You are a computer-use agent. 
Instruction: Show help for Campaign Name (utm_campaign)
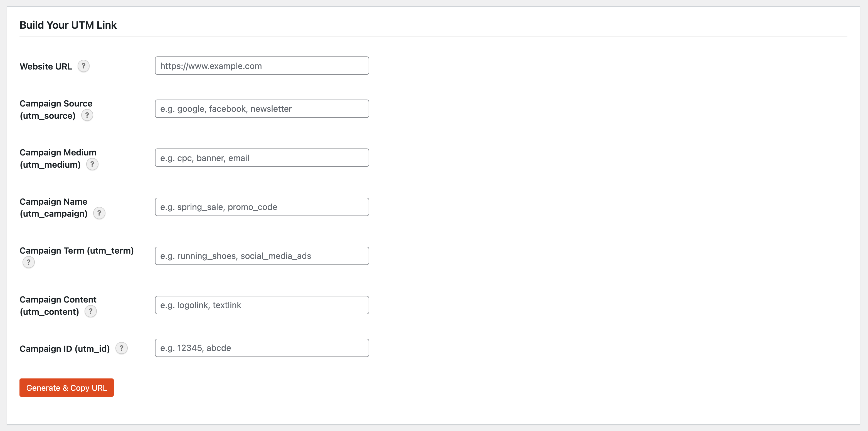click(x=99, y=213)
